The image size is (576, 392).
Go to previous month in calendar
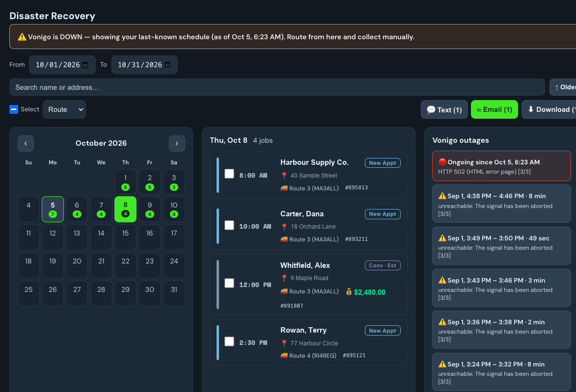click(x=26, y=144)
